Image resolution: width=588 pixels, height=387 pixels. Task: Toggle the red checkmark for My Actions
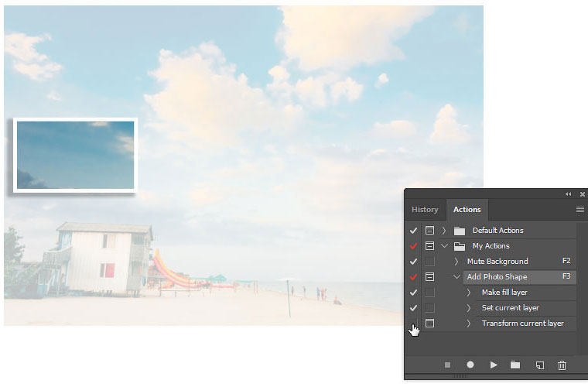click(x=413, y=246)
